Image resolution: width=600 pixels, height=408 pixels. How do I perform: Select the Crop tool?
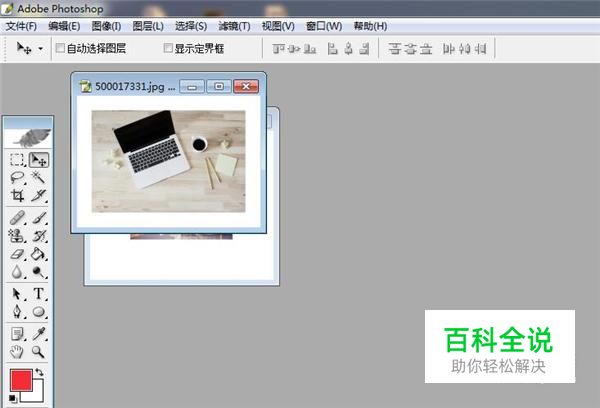coord(17,195)
